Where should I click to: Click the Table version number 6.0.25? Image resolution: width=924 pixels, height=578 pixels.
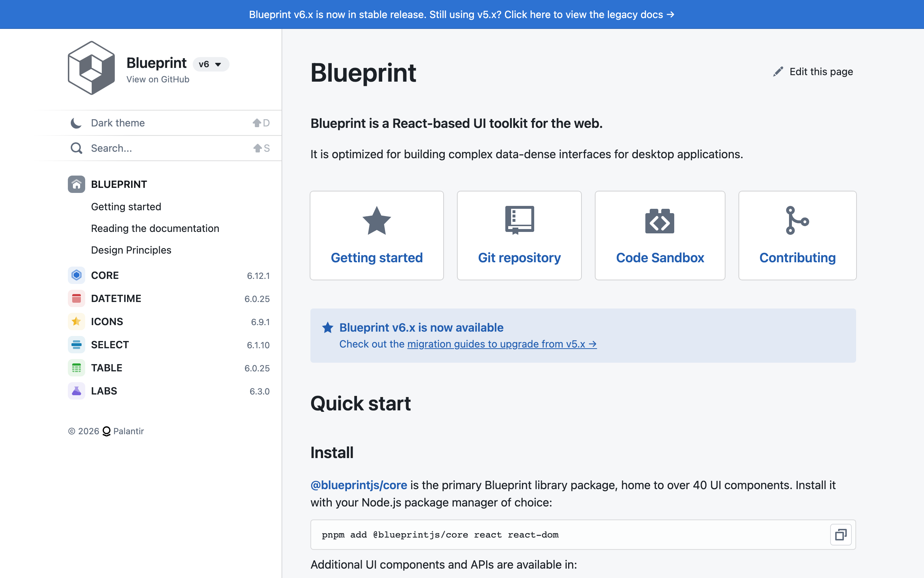pos(257,368)
